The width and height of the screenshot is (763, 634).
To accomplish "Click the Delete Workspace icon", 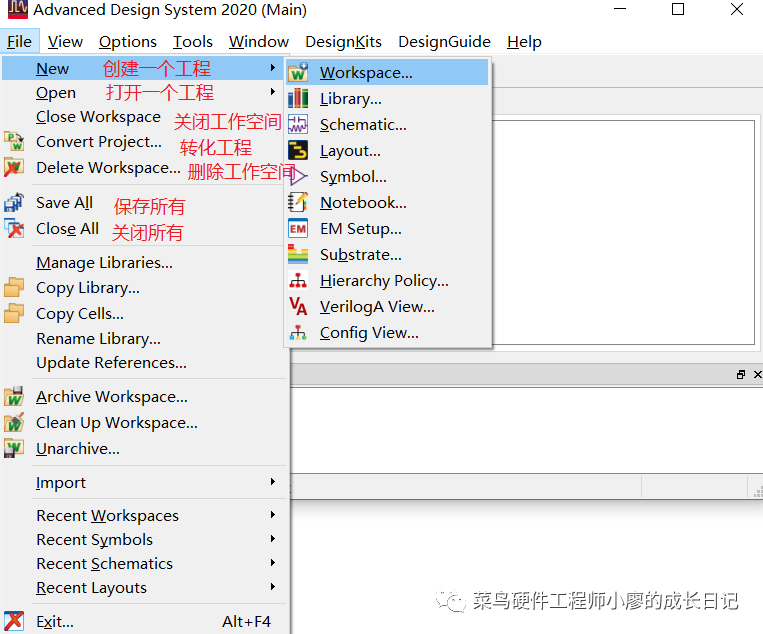I will (x=13, y=167).
